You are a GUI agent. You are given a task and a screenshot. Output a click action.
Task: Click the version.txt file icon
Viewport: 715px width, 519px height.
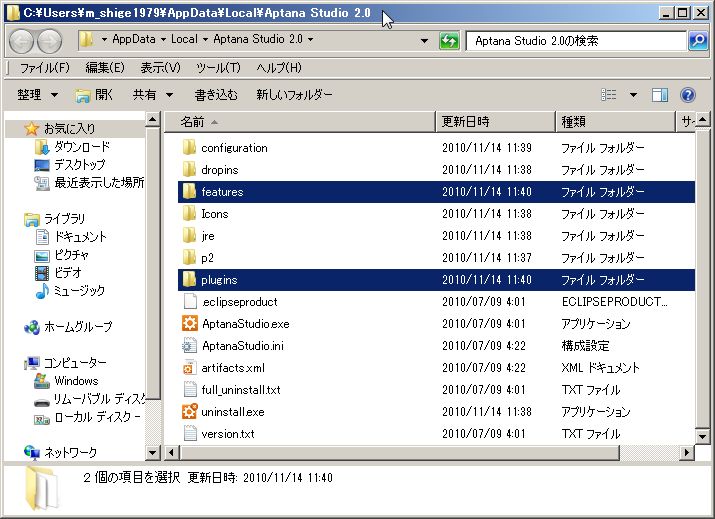coord(189,433)
